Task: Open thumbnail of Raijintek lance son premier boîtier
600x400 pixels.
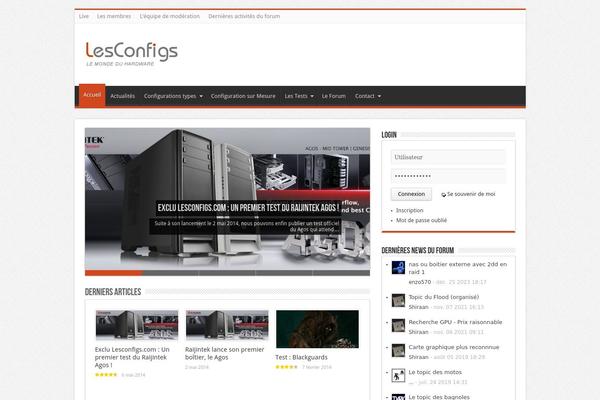Action: point(227,325)
